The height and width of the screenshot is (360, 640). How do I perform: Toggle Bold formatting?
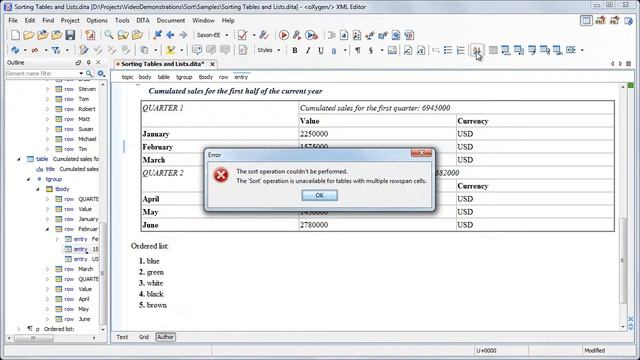pyautogui.click(x=294, y=50)
